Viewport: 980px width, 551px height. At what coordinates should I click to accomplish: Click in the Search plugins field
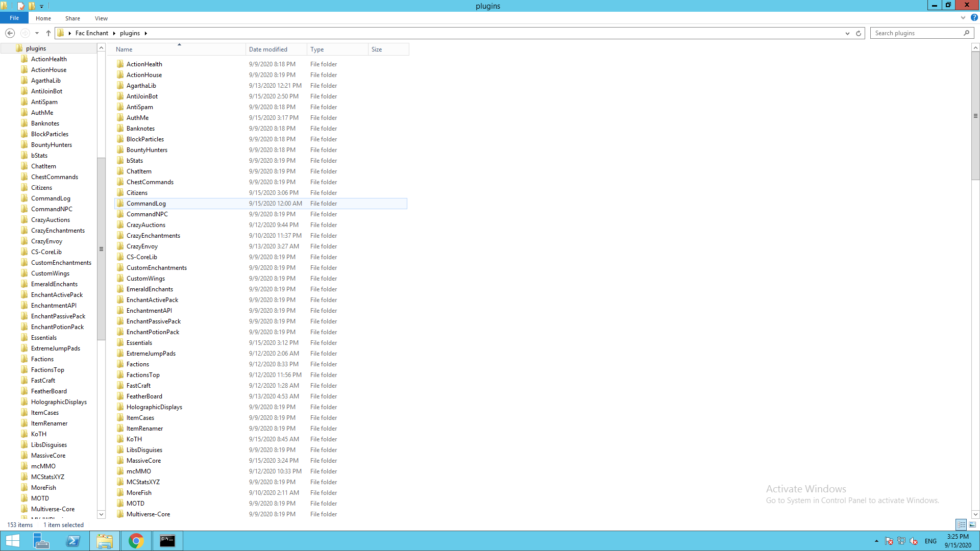[x=916, y=33]
